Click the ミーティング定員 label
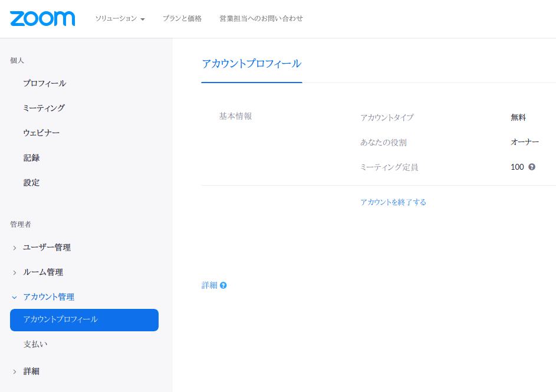Viewport: 556px width, 392px height. click(x=389, y=167)
